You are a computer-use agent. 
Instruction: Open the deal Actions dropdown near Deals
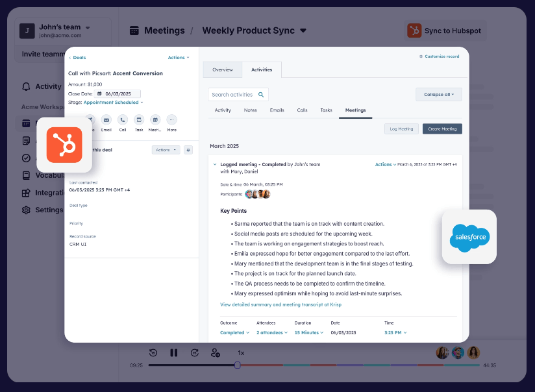coord(179,58)
